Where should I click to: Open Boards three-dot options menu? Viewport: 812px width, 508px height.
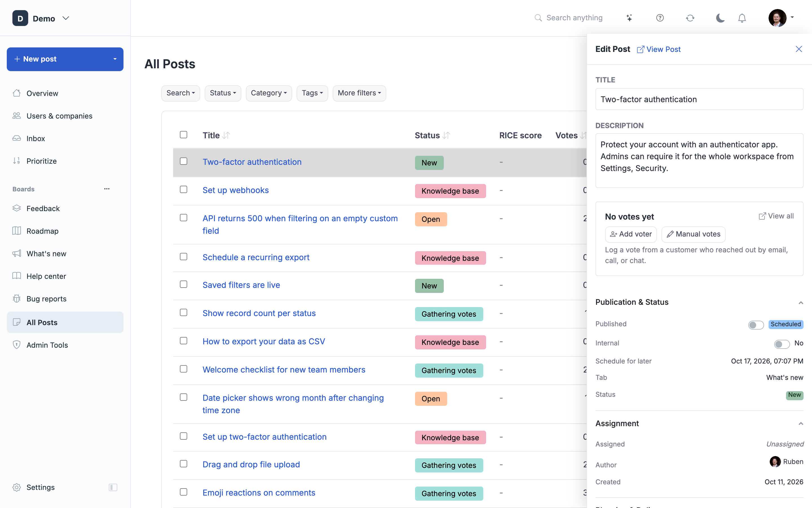pos(107,189)
